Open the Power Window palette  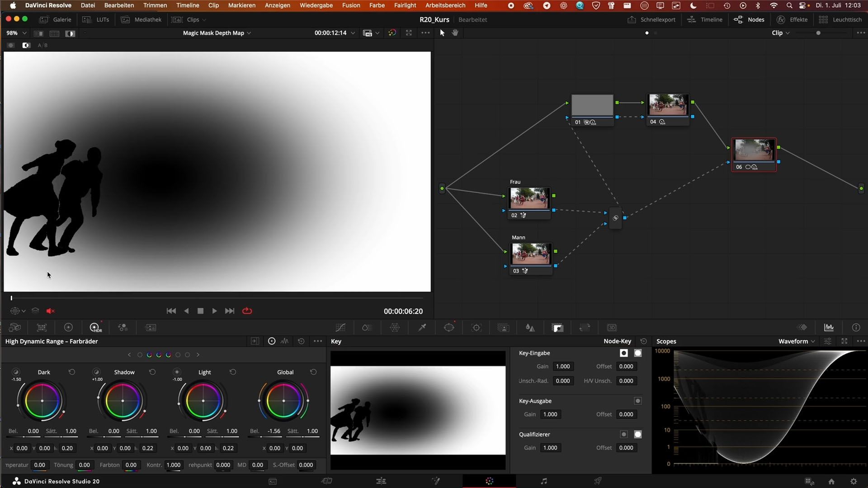pos(449,328)
